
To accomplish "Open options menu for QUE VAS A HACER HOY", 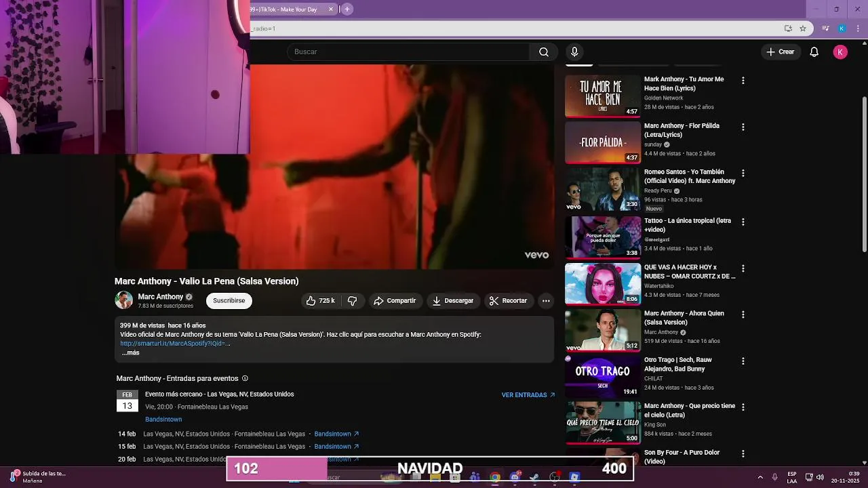I will click(x=743, y=269).
